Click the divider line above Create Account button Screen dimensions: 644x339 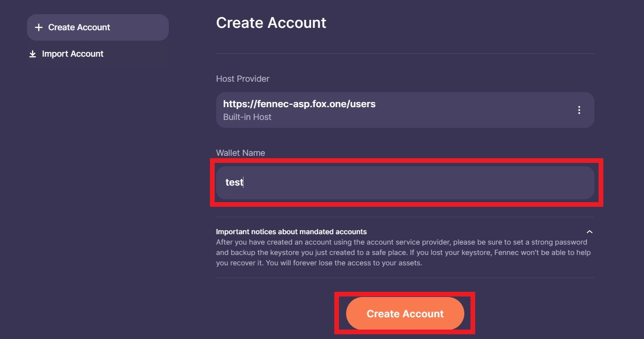405,278
